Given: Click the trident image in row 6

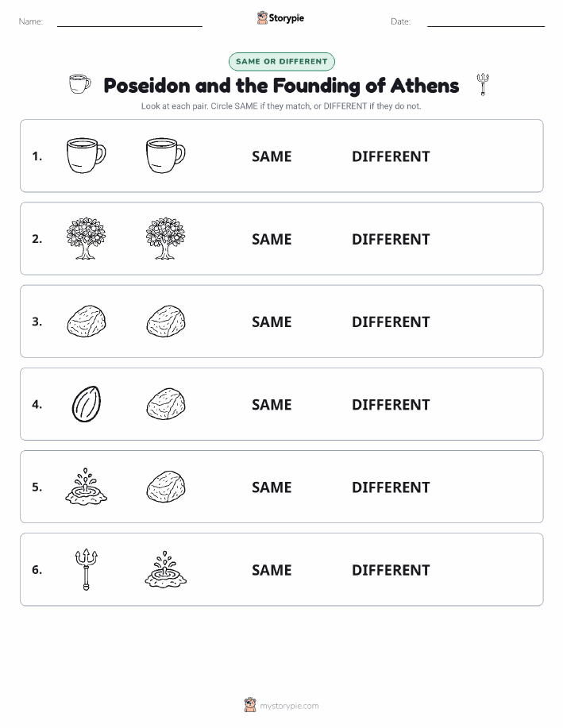Looking at the screenshot, I should [x=87, y=570].
